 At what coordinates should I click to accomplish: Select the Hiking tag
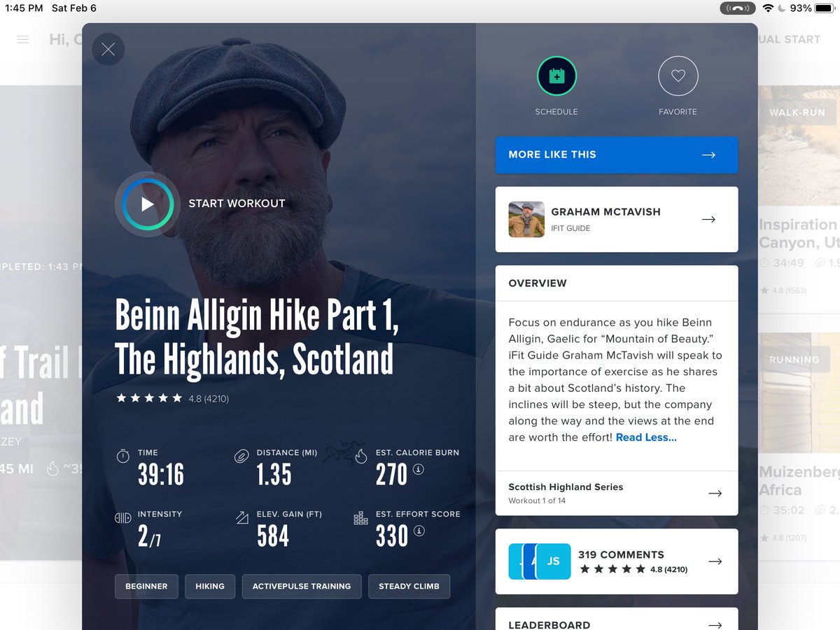tap(210, 587)
